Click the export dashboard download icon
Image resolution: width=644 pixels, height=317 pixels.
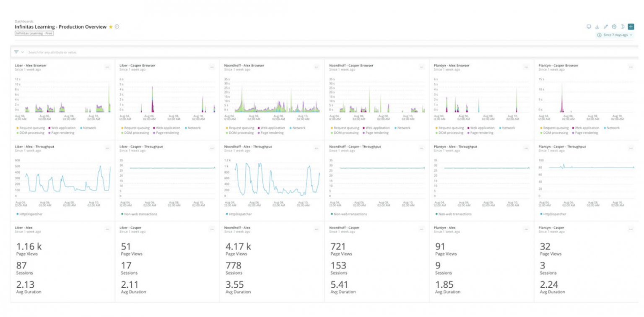[597, 26]
